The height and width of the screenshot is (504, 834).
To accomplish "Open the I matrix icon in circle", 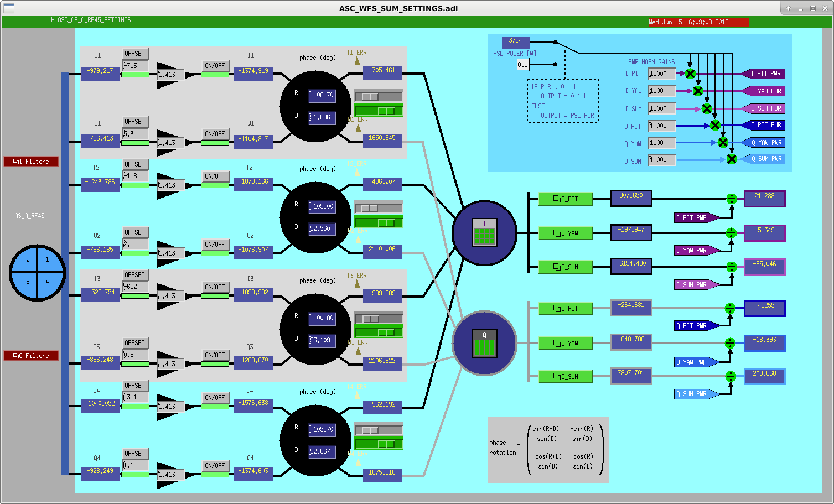I will pos(484,232).
